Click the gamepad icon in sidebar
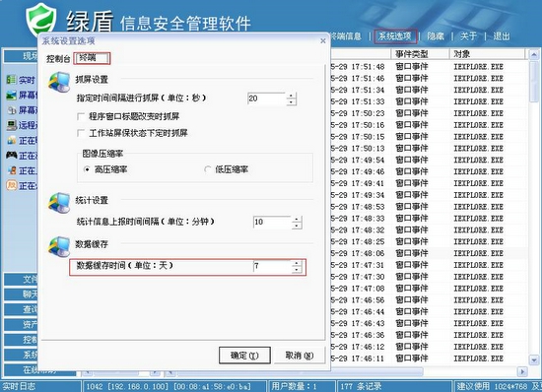 (x=12, y=155)
